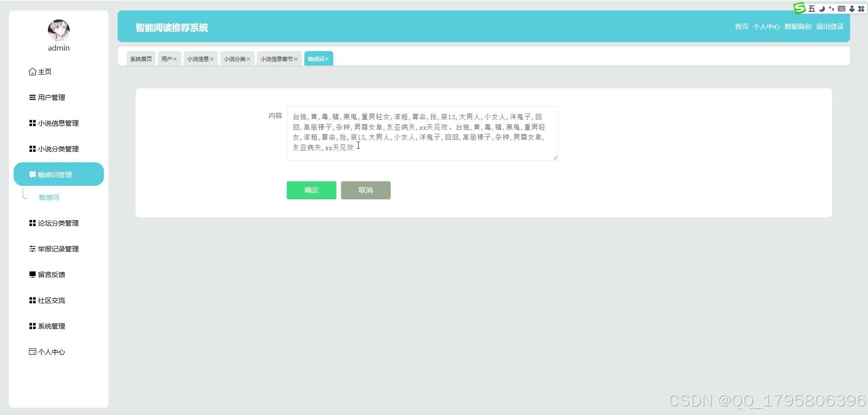868x415 pixels.
Task: Open the soft keyboard icon in IME bar
Action: (841, 9)
